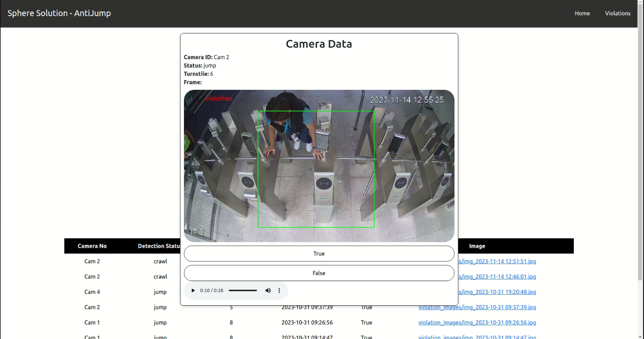
Task: Click the Status: jump line
Action: pos(200,66)
